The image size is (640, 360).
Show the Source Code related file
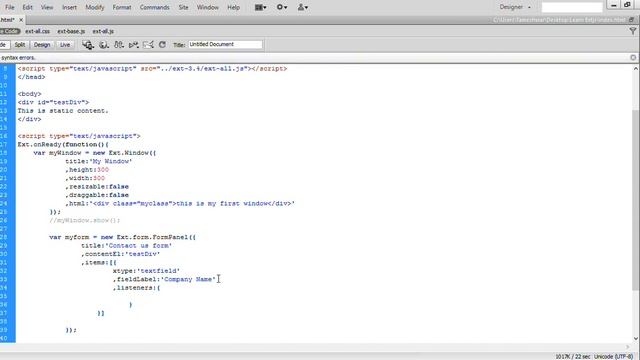tap(10, 31)
